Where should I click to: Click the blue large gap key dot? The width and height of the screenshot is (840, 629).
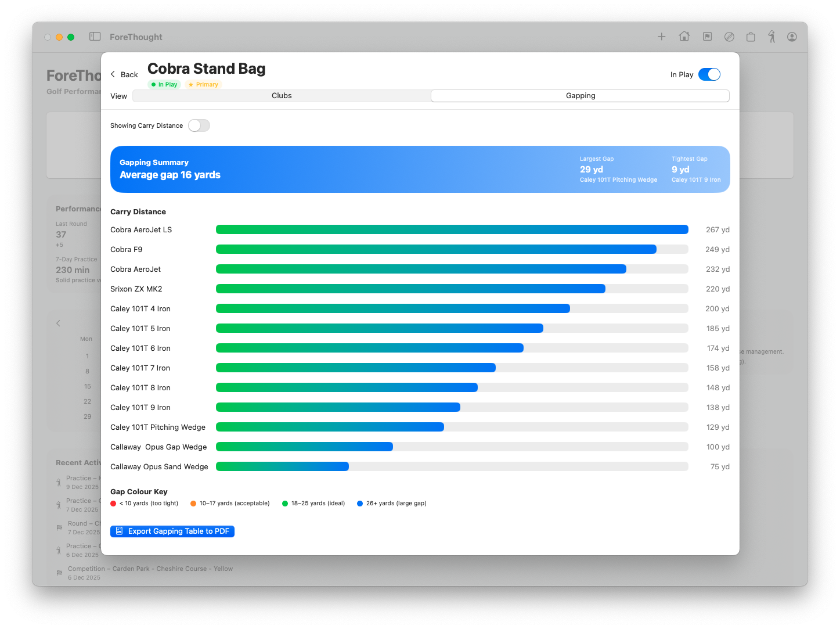point(360,504)
